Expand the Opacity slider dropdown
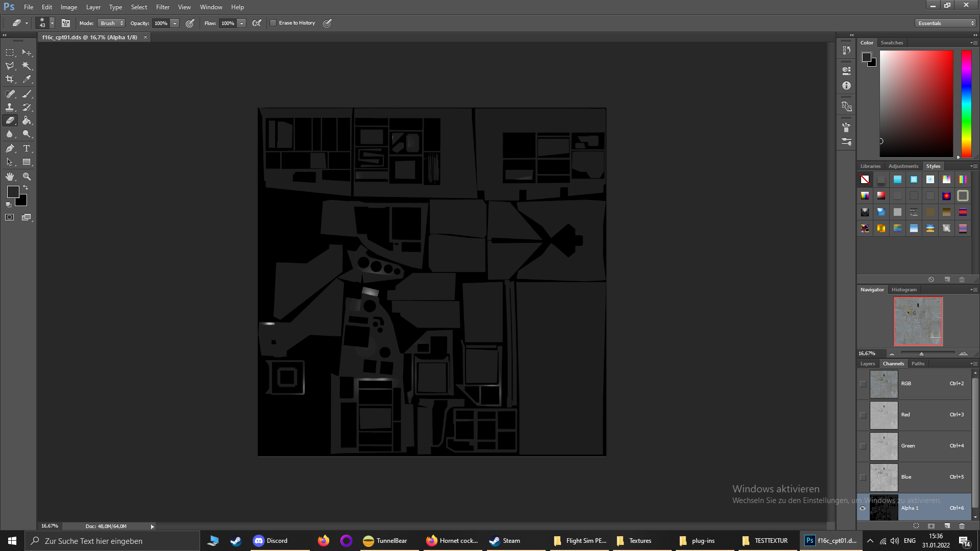 [x=175, y=23]
